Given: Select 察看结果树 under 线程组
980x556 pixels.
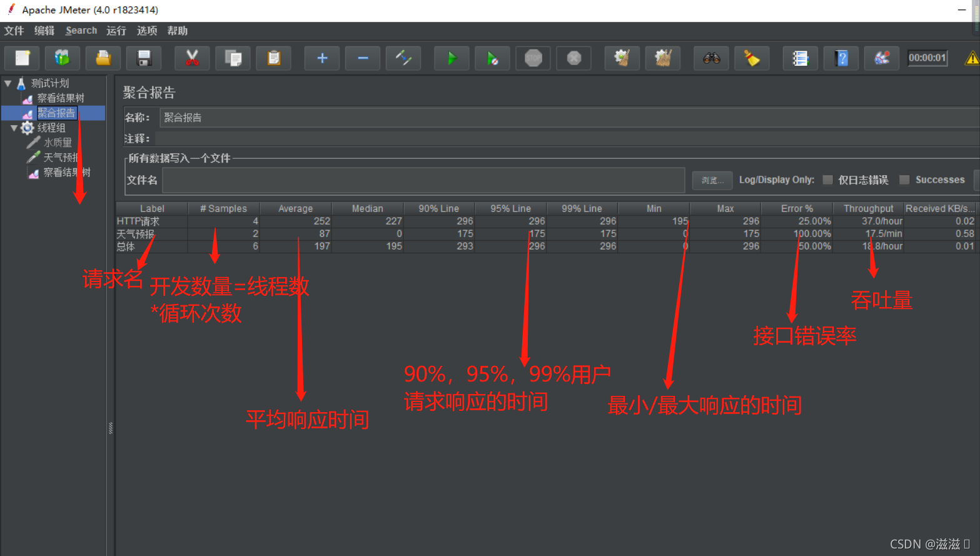Looking at the screenshot, I should tap(67, 173).
